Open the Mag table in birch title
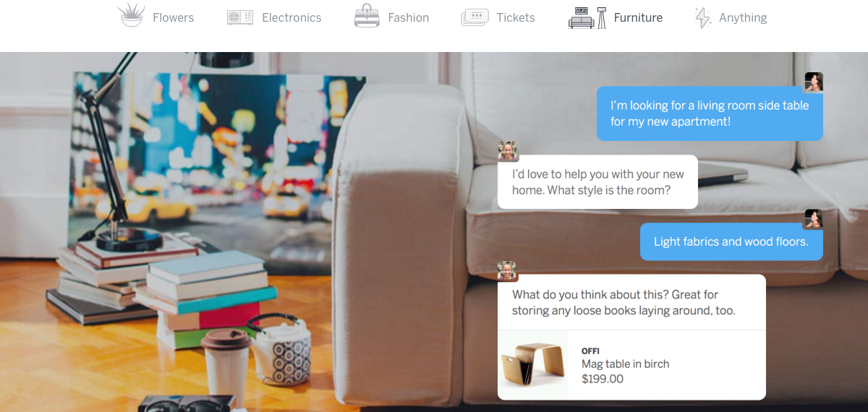The image size is (868, 412). [x=626, y=364]
